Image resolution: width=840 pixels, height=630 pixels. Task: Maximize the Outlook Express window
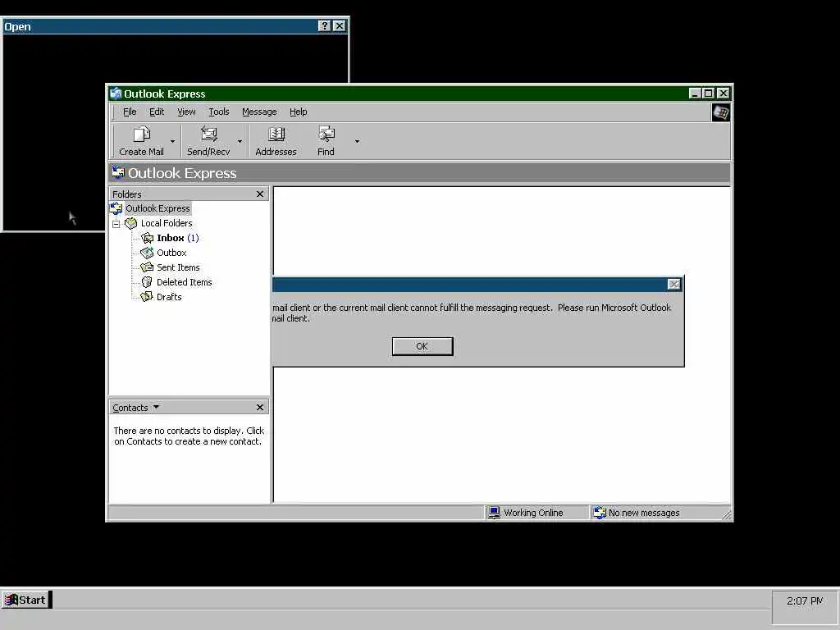pos(708,94)
